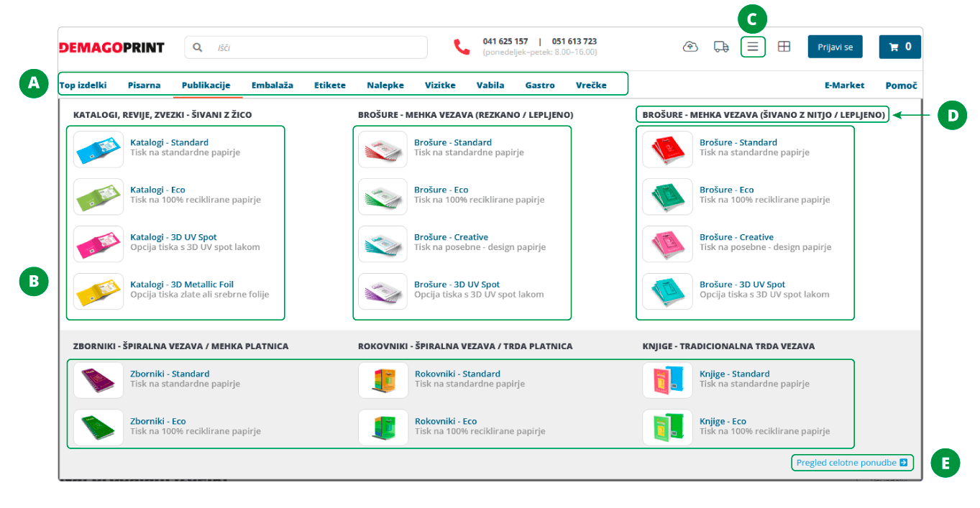This screenshot has width=980, height=508.
Task: Click the red phone icon
Action: 461,47
